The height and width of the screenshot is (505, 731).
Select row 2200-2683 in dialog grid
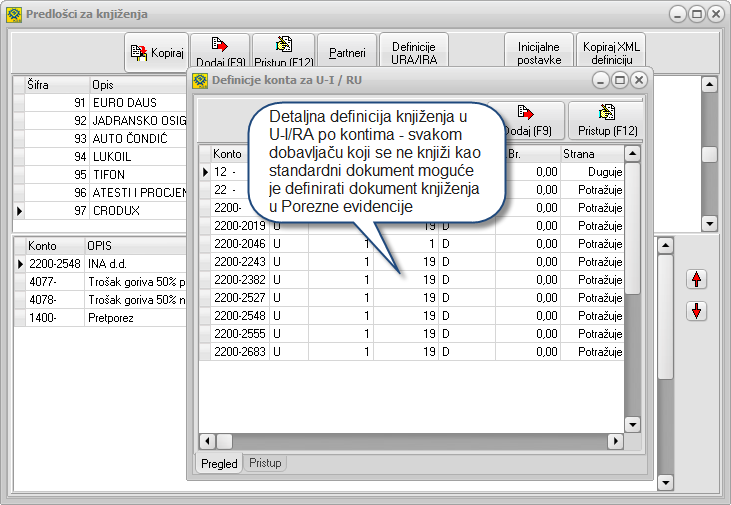[x=237, y=352]
